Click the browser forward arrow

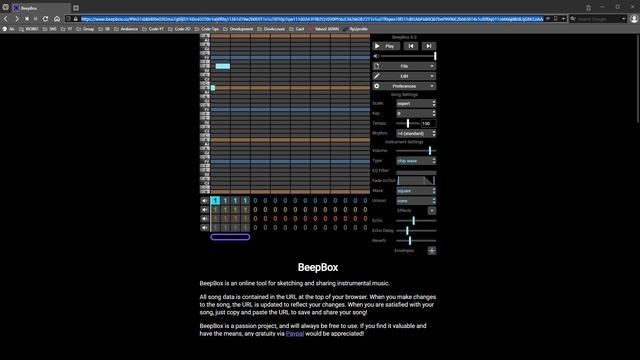point(16,19)
